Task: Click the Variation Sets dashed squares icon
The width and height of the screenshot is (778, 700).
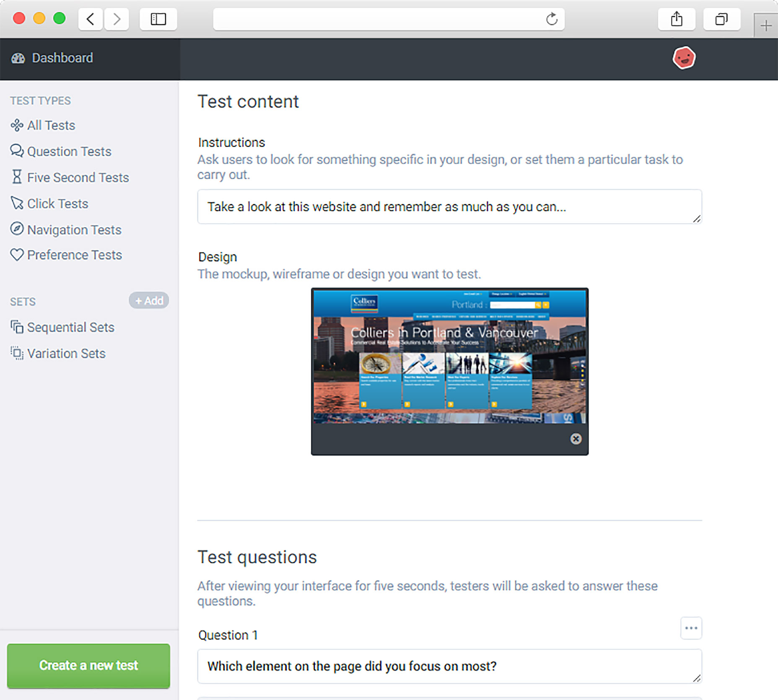Action: click(17, 353)
